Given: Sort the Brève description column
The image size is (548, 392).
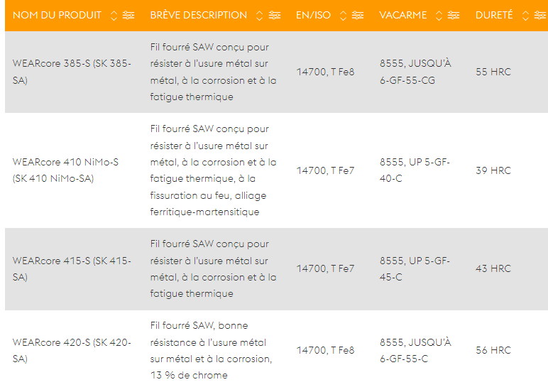Looking at the screenshot, I should (259, 16).
